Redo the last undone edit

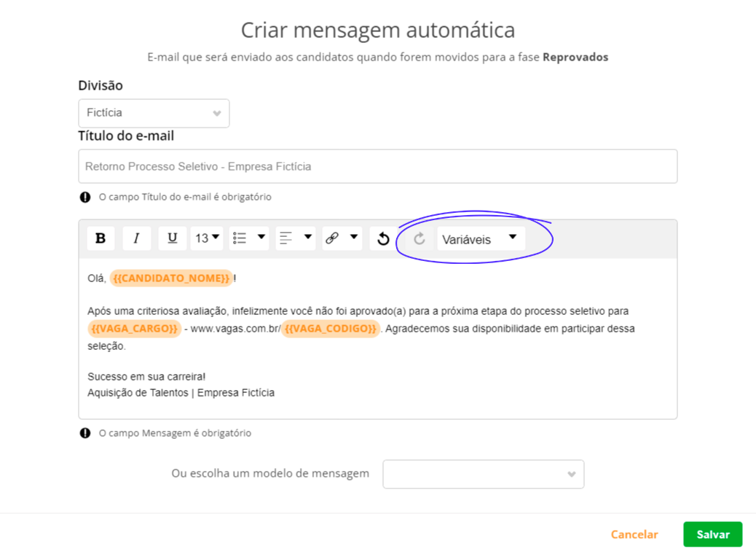[x=419, y=238]
